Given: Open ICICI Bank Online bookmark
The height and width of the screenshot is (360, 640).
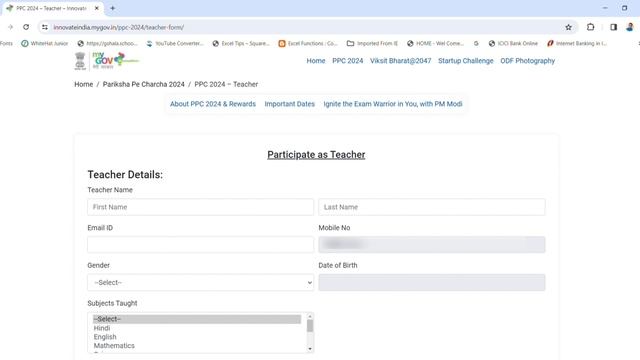Looking at the screenshot, I should point(513,43).
